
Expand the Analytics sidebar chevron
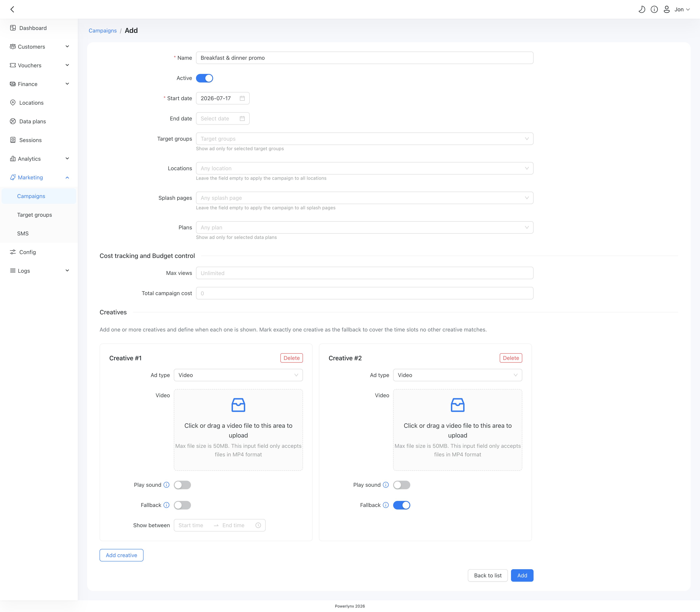point(67,159)
